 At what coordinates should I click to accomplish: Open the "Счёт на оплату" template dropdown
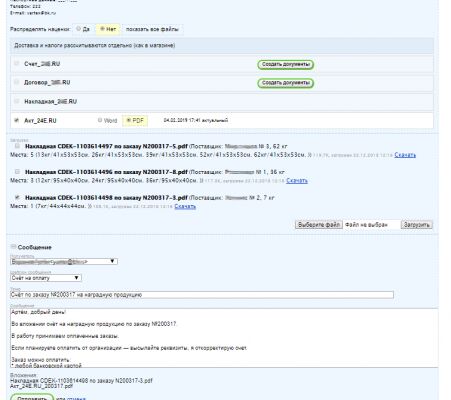[46, 278]
